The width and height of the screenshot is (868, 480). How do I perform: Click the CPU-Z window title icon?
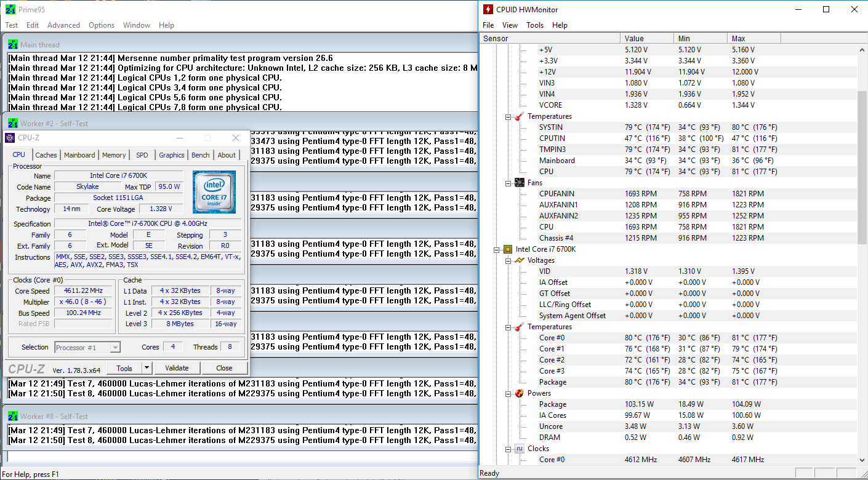pos(10,138)
